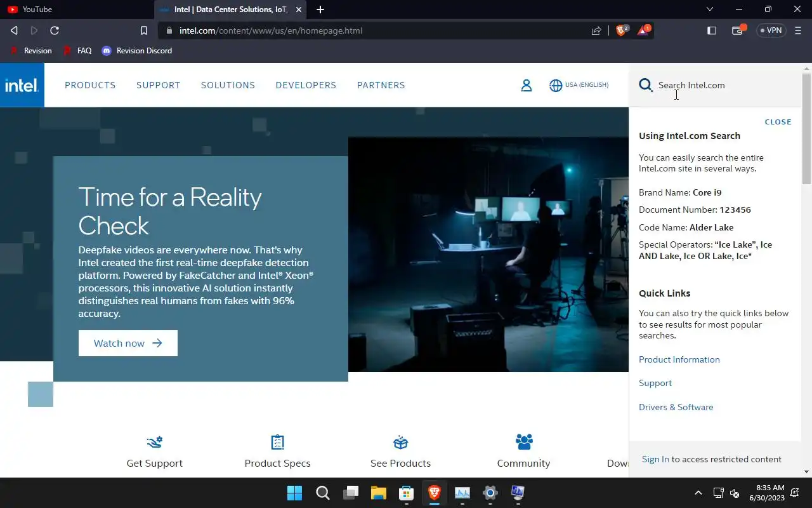The width and height of the screenshot is (812, 508).
Task: Open Microsoft Store from the taskbar
Action: 406,493
